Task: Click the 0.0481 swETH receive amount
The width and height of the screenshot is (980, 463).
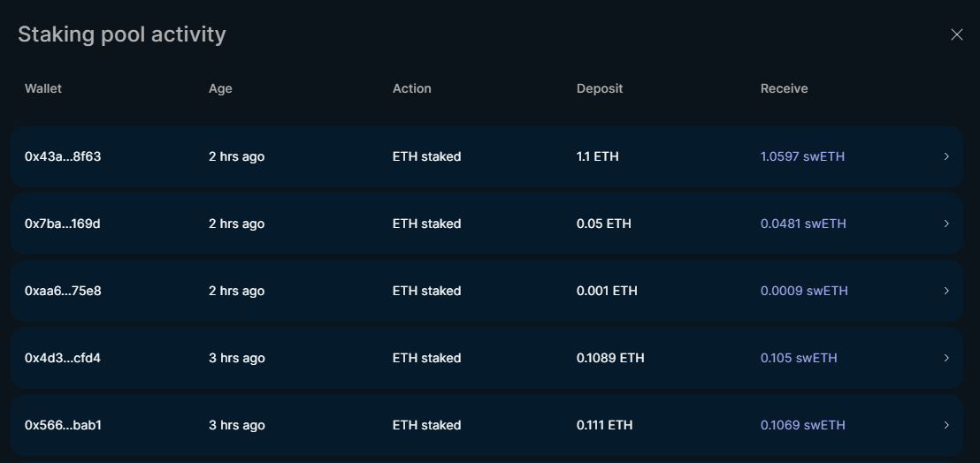Action: 803,224
